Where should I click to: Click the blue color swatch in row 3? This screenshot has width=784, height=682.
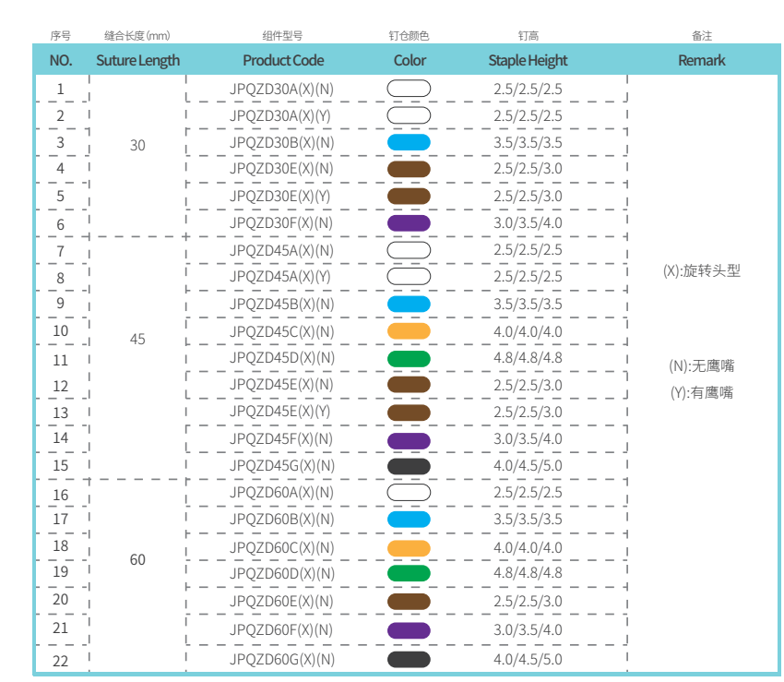pos(409,142)
